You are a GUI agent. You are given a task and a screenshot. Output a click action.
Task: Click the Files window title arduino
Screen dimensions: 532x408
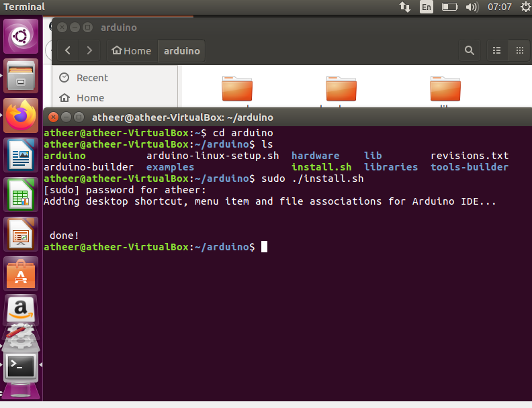(119, 28)
